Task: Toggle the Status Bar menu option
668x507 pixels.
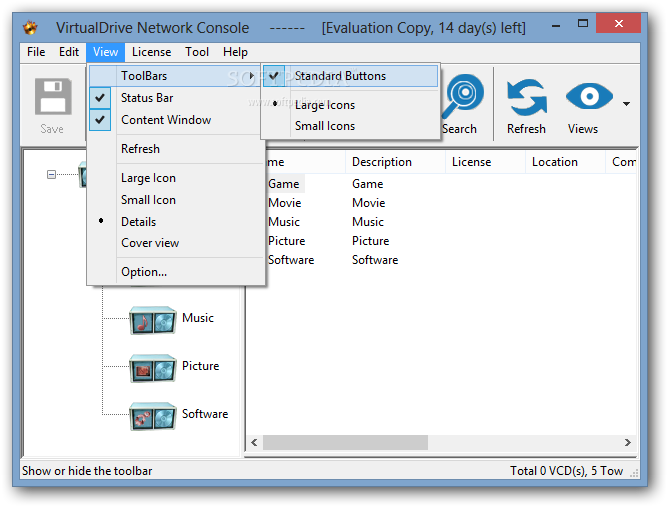Action: tap(176, 98)
